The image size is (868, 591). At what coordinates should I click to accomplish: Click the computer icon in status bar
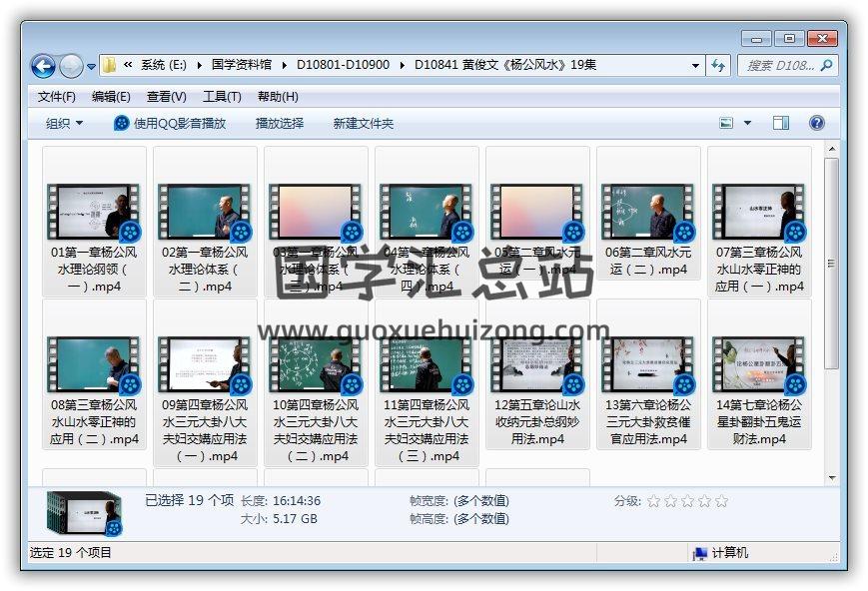tap(700, 553)
